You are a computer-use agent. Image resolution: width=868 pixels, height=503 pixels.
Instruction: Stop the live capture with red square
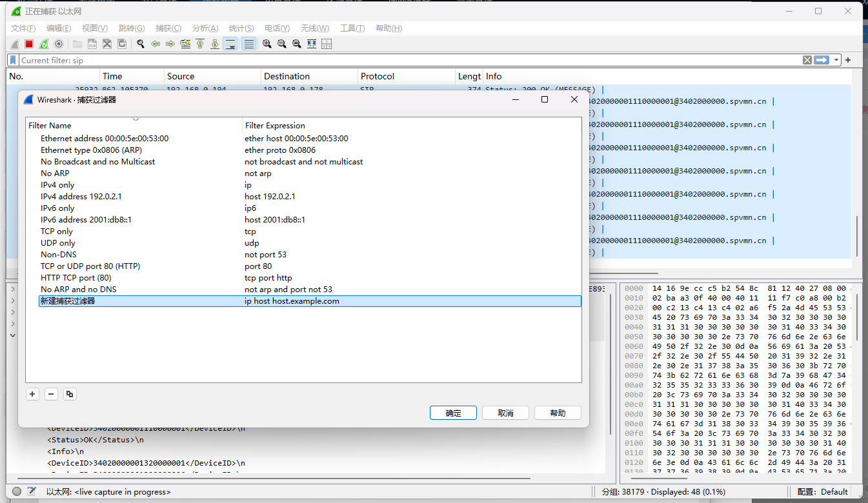29,44
